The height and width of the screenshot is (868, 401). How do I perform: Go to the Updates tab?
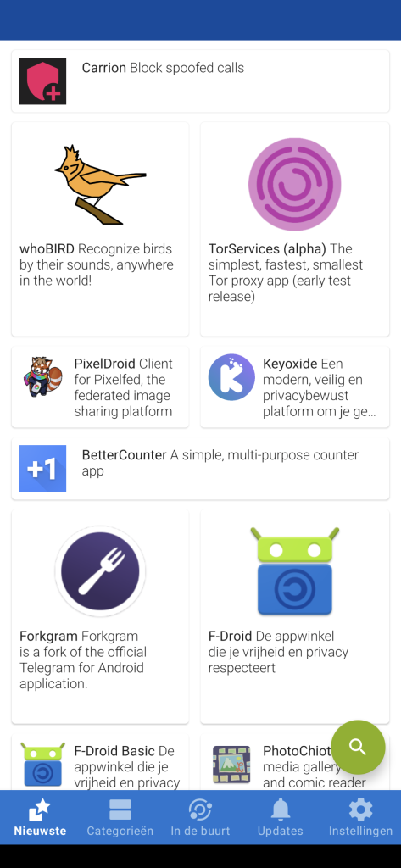[x=281, y=817]
